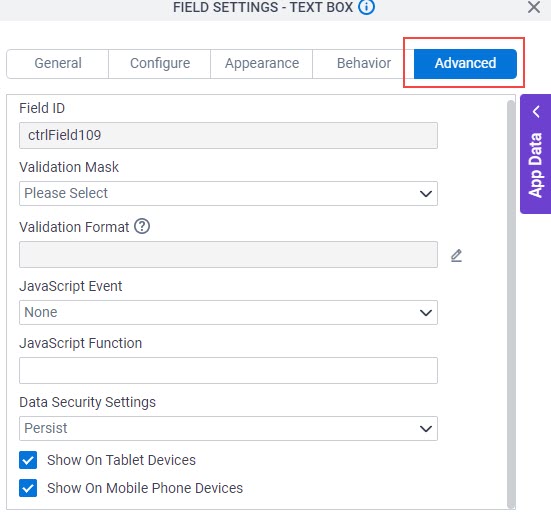Screen dimensions: 551x525
Task: Open the Appearance tab
Action: [262, 64]
